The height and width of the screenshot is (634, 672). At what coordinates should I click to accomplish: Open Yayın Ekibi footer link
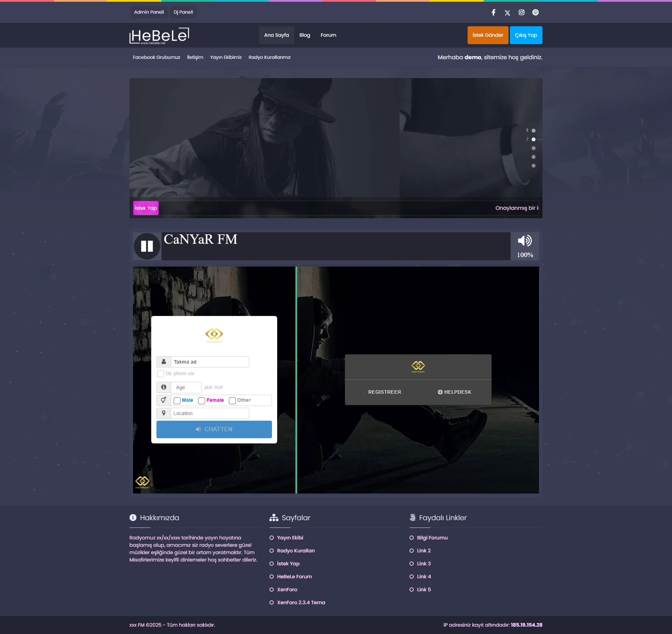pyautogui.click(x=290, y=538)
